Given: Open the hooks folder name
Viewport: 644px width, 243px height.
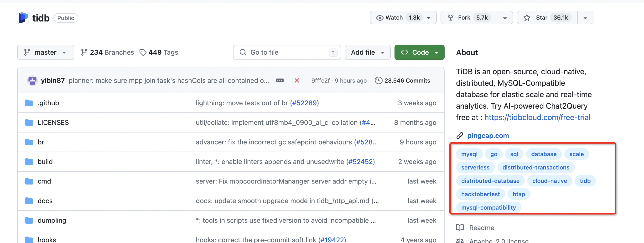Looking at the screenshot, I should click(x=47, y=239).
